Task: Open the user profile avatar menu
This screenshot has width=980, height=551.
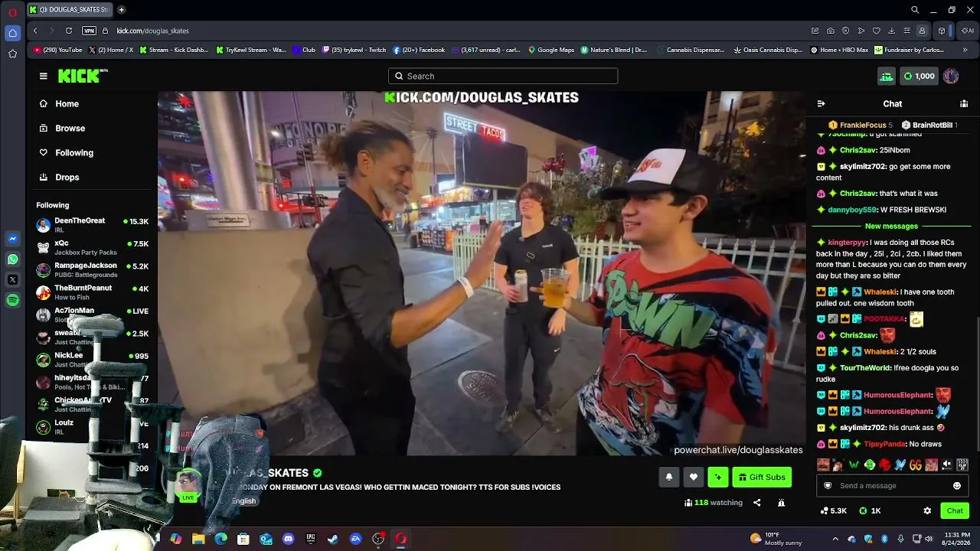Action: (x=951, y=76)
